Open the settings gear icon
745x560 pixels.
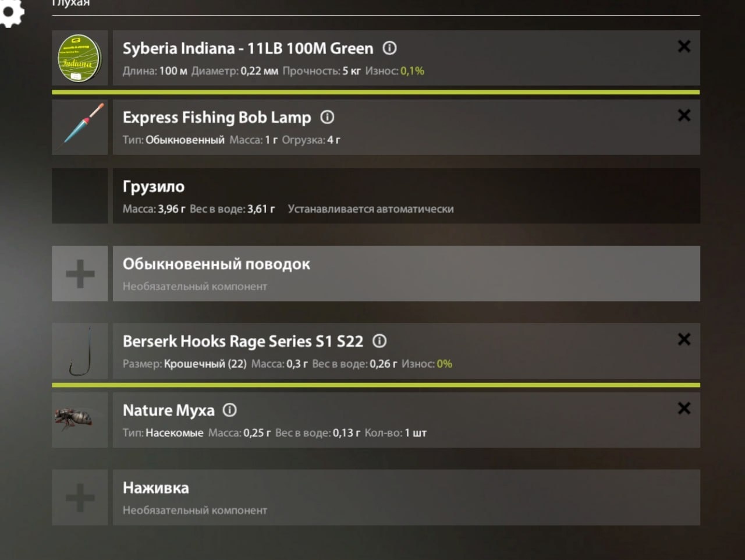[10, 12]
